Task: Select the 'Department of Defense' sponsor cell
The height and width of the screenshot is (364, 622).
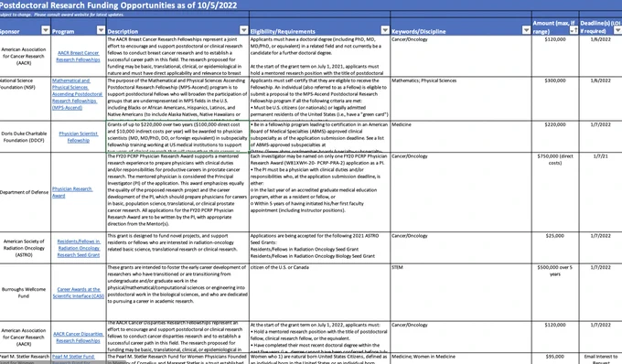Action: (x=25, y=192)
